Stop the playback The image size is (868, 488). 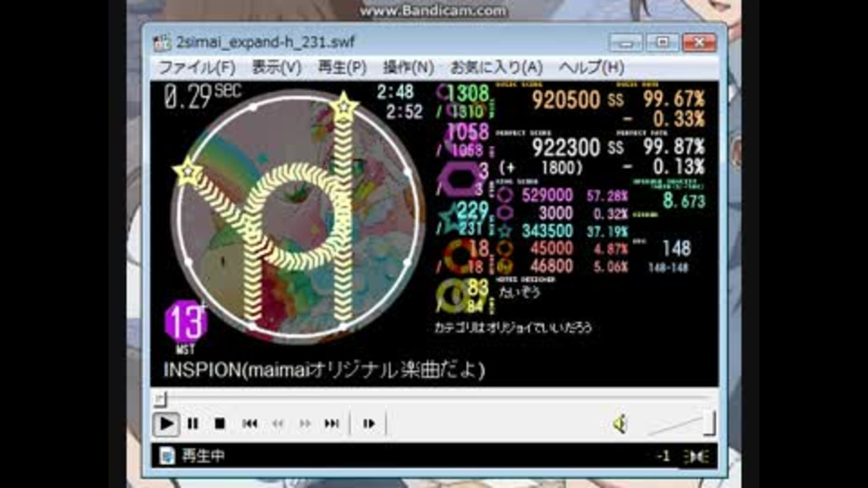(220, 424)
